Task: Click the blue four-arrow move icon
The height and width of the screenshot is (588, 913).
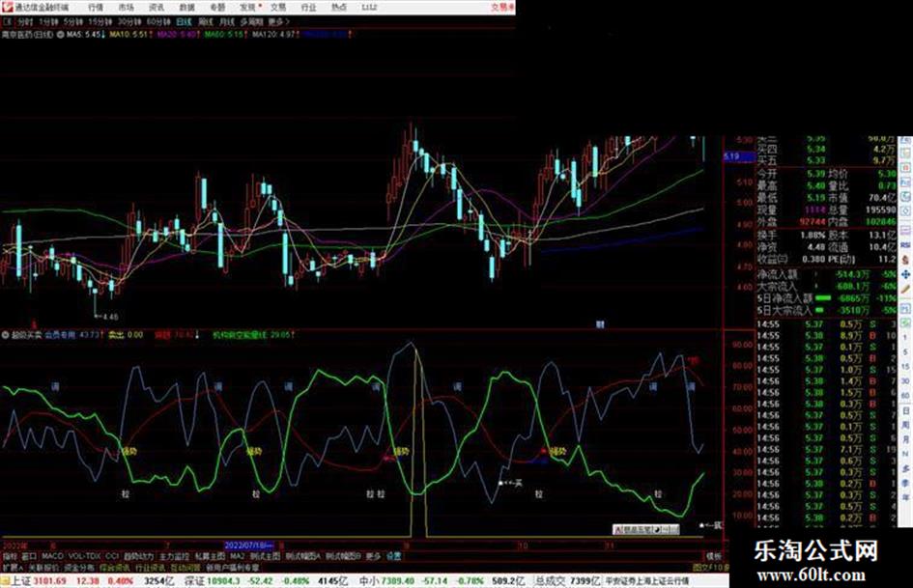Action: pyautogui.click(x=905, y=274)
